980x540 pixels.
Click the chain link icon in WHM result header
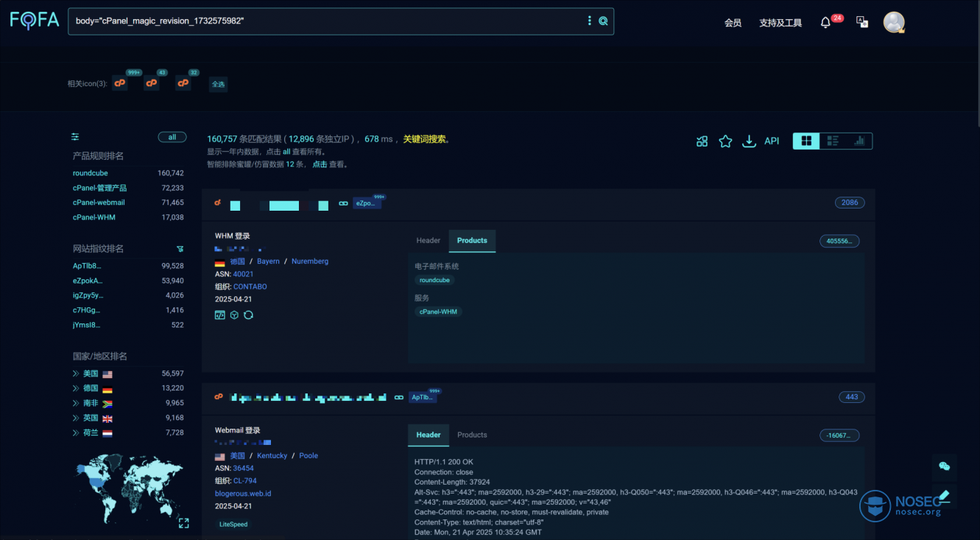coord(343,203)
